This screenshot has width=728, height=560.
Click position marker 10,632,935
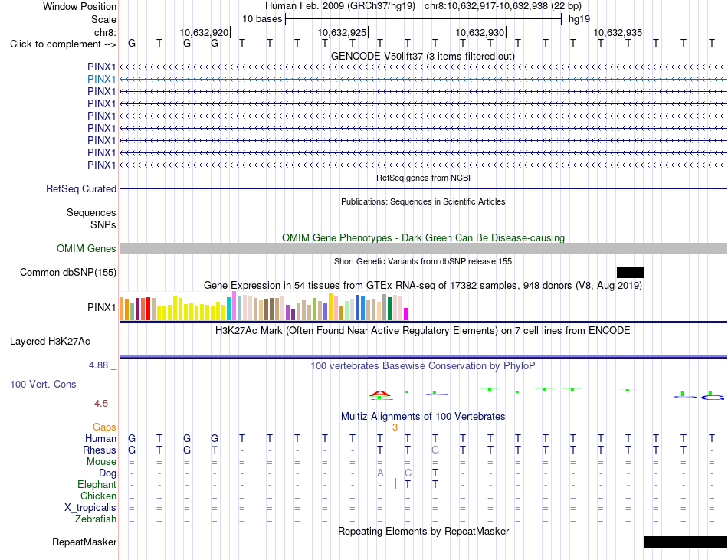pos(618,32)
